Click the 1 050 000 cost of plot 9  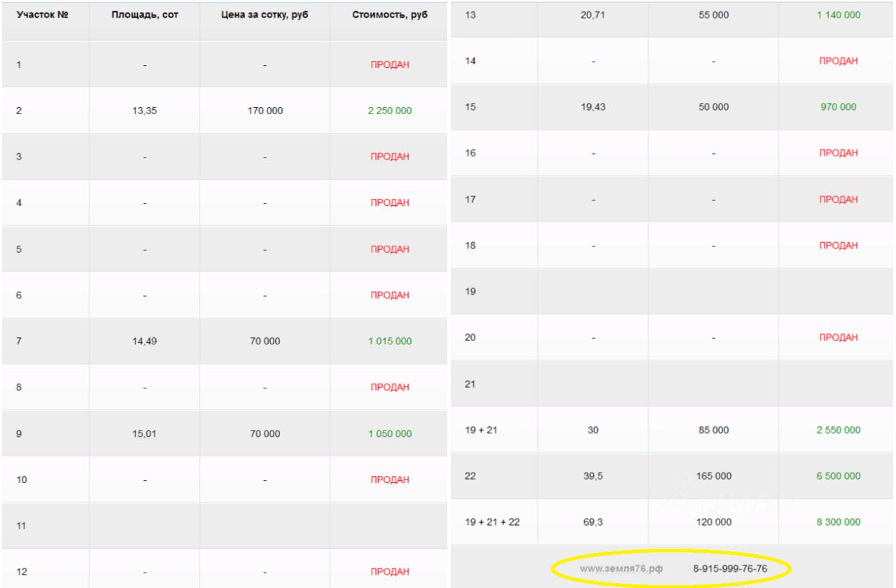(390, 433)
